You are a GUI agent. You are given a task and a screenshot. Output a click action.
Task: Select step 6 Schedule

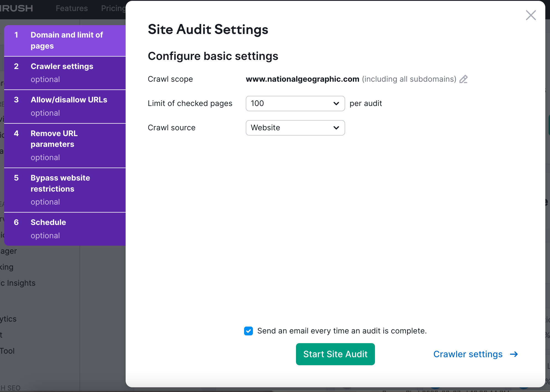click(x=65, y=229)
